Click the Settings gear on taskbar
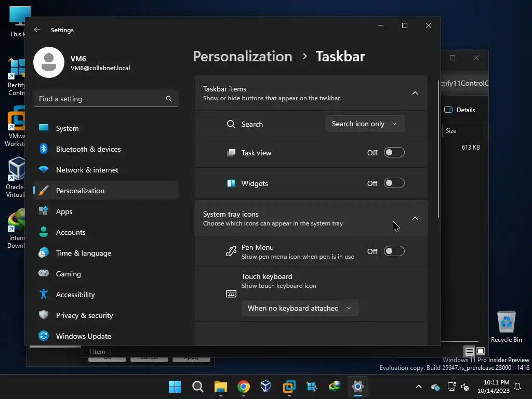This screenshot has height=399, width=532. pos(357,387)
